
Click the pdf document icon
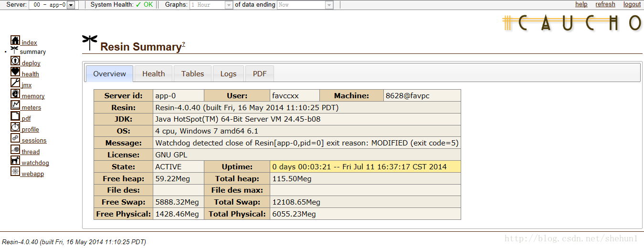pos(15,116)
